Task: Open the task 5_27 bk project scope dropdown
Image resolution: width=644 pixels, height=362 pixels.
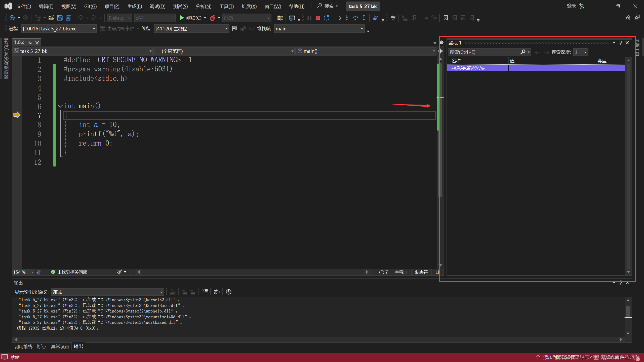Action: point(83,51)
